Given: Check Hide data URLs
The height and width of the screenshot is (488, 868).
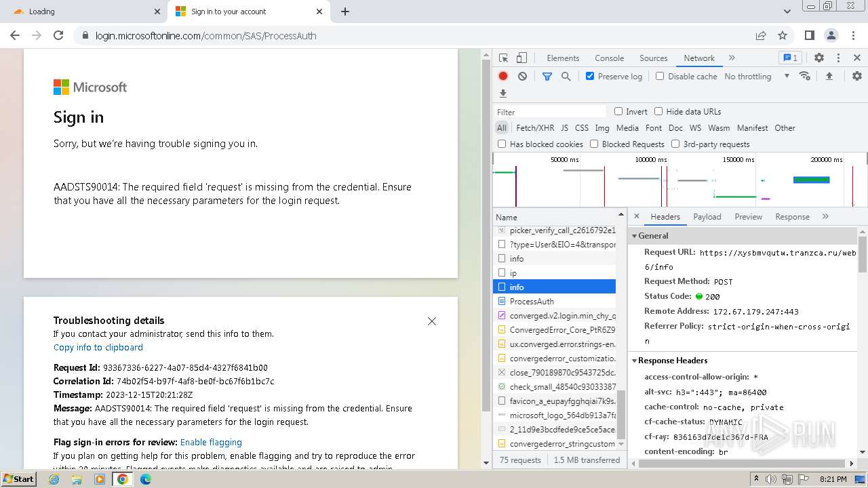Looking at the screenshot, I should point(658,111).
